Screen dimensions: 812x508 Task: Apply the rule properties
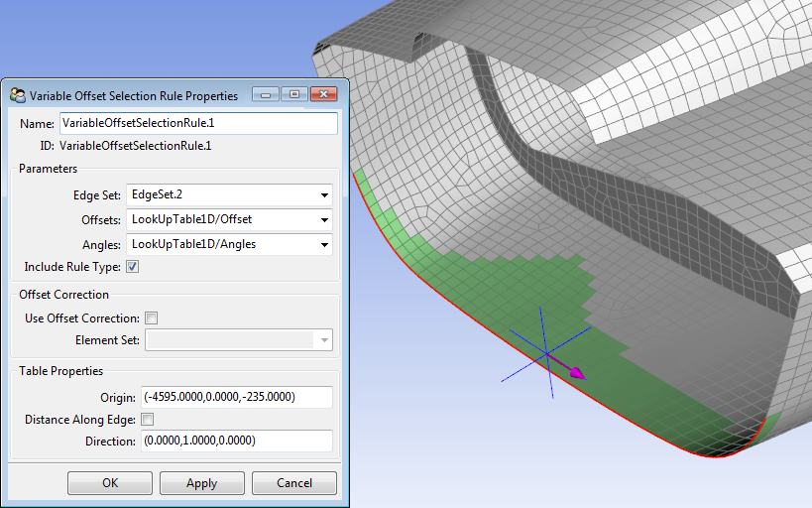click(201, 483)
